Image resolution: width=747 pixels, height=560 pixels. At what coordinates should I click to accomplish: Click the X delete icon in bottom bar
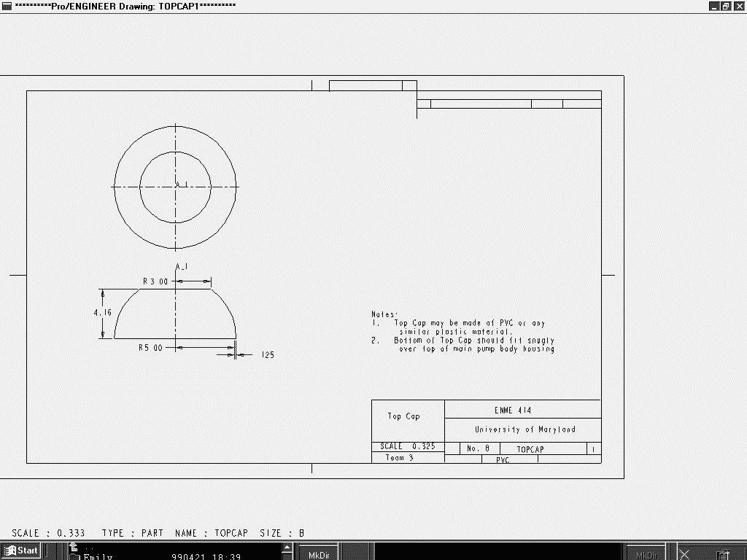(684, 555)
